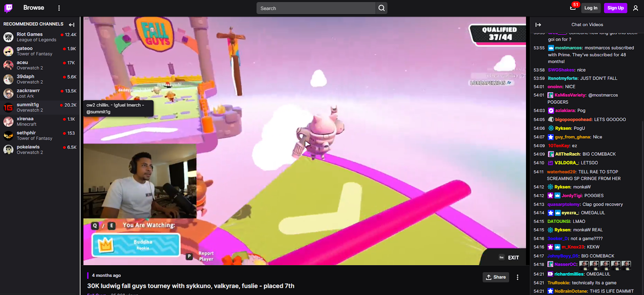Click chat username eyezra_
Screen dimensions: 644x295
pyautogui.click(x=570, y=213)
